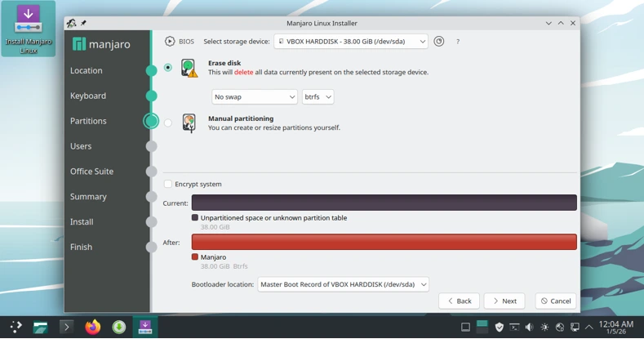The image size is (644, 339).
Task: Open the display configuration tray icon
Action: (x=575, y=327)
